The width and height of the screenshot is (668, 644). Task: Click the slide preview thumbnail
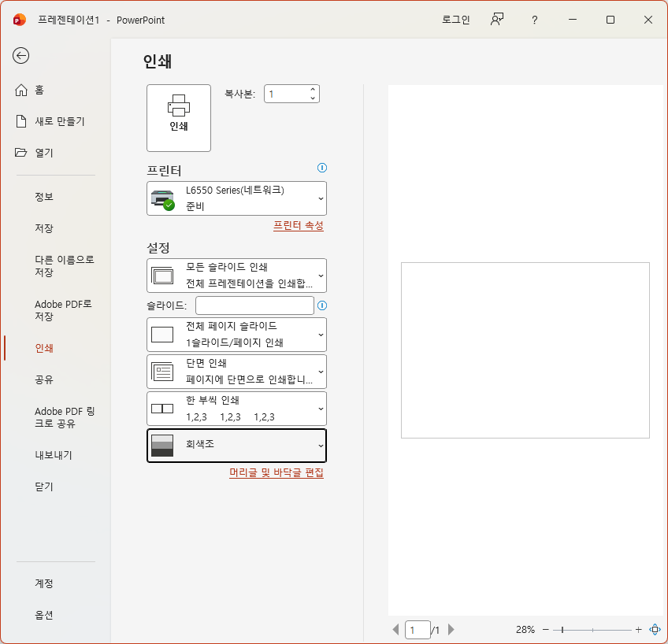click(x=525, y=350)
